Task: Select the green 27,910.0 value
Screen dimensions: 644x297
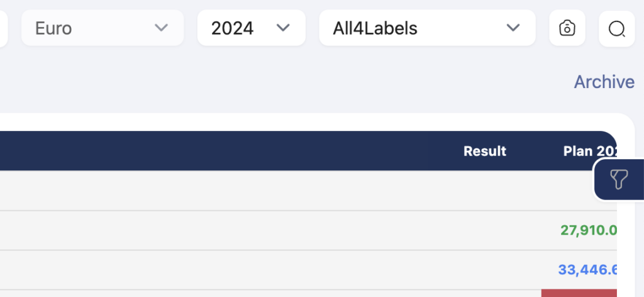Action: coord(589,230)
